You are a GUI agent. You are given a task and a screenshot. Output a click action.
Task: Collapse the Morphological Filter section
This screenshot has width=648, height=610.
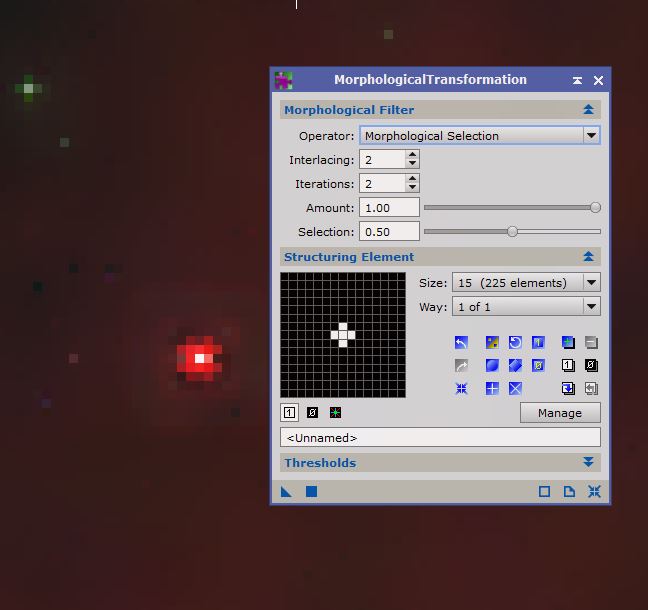tap(589, 110)
